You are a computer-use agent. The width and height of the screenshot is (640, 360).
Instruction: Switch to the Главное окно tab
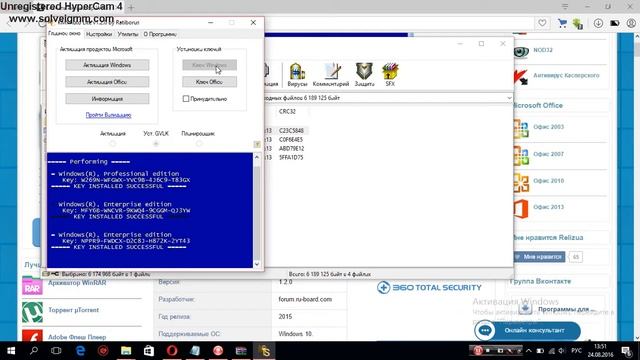pyautogui.click(x=64, y=34)
